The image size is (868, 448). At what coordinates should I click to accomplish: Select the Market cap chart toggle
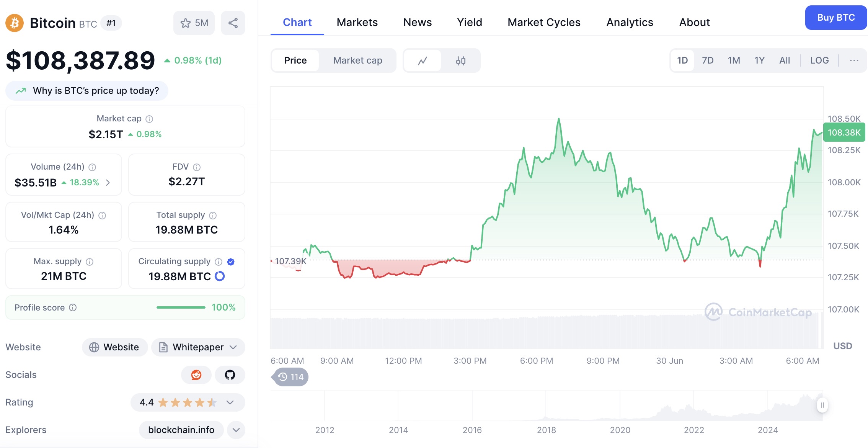[358, 60]
